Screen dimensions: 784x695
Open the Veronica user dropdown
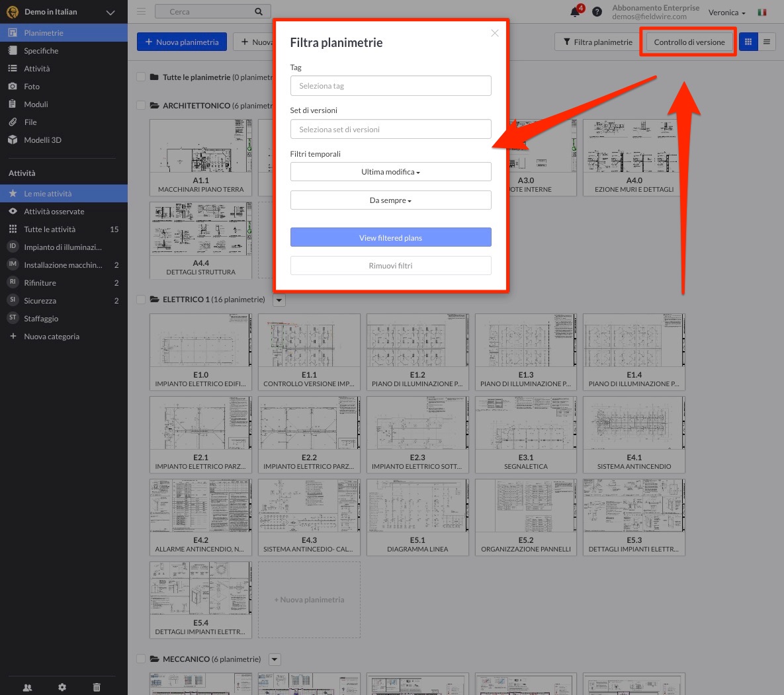726,13
